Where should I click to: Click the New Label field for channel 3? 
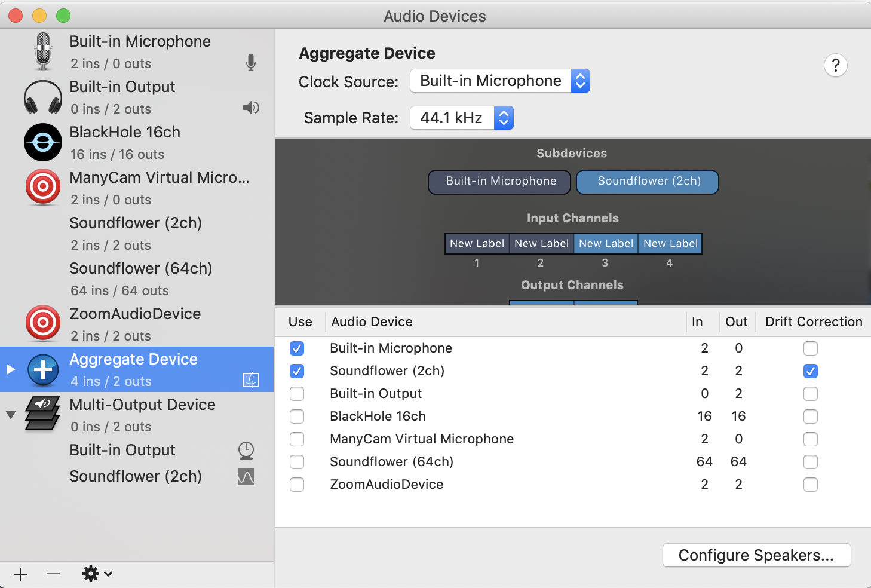[606, 244]
